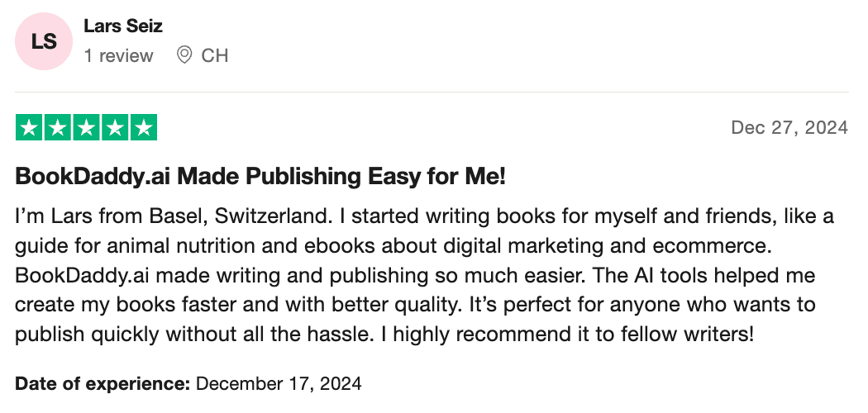Click the "1 review" count text

tap(118, 55)
